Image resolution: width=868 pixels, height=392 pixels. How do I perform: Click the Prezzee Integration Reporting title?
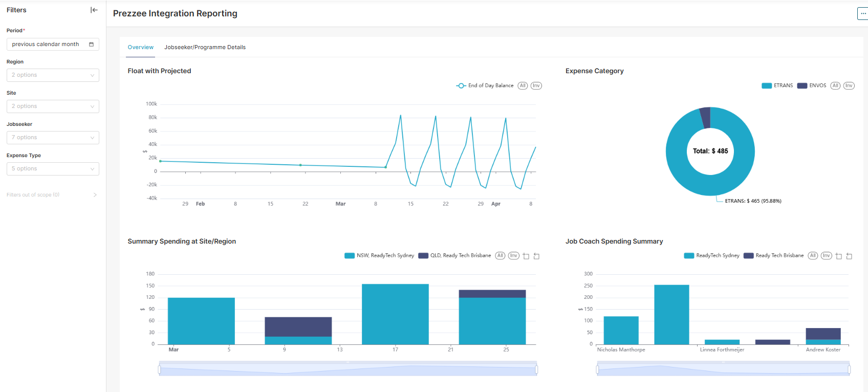point(175,13)
